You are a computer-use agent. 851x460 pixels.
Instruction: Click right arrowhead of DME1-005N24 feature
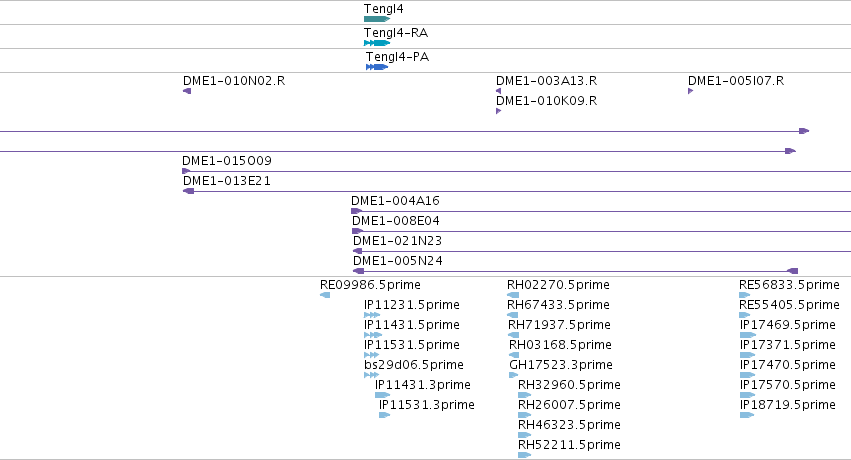tap(793, 271)
